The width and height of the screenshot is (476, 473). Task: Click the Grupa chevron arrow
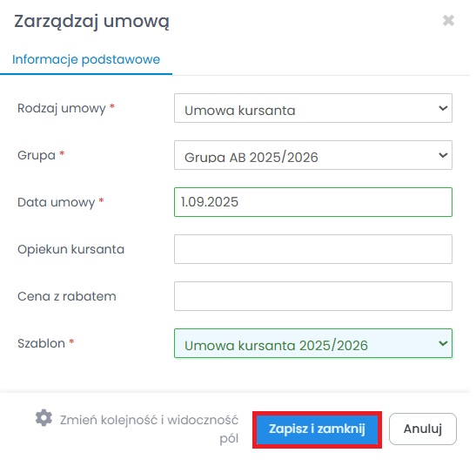pos(443,155)
